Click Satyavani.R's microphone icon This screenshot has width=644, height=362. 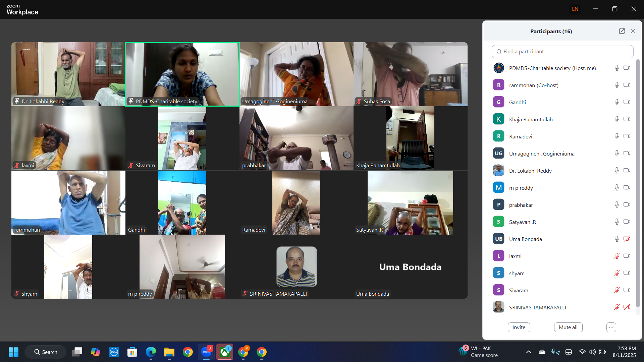(x=616, y=222)
